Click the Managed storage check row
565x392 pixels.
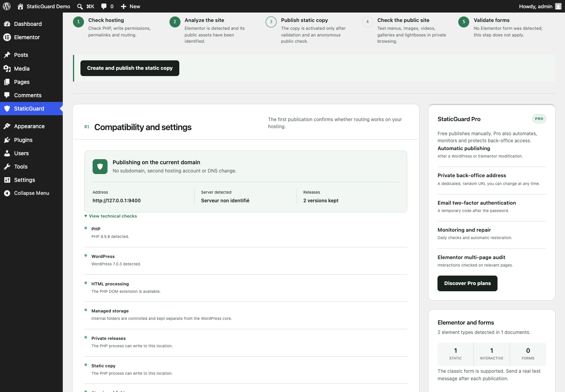[x=246, y=315]
